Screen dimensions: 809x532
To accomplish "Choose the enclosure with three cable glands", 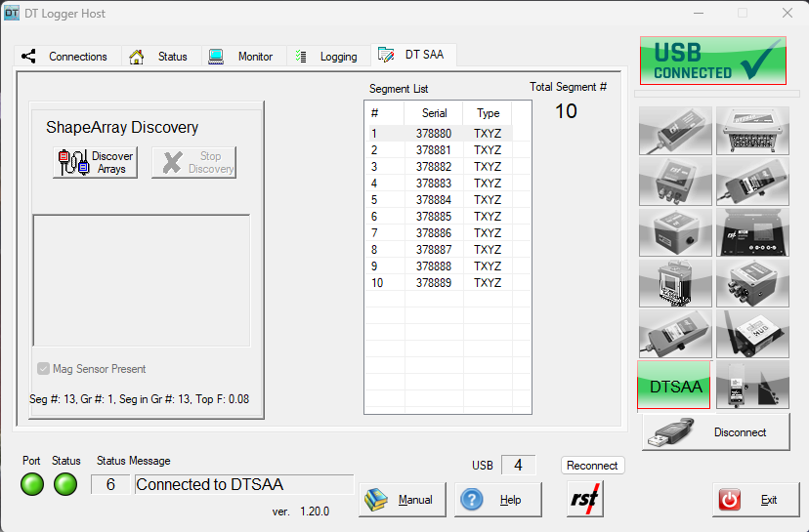I will pos(675,182).
